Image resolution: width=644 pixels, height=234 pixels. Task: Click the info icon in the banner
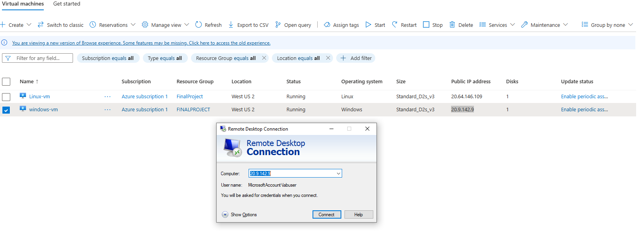[4, 43]
